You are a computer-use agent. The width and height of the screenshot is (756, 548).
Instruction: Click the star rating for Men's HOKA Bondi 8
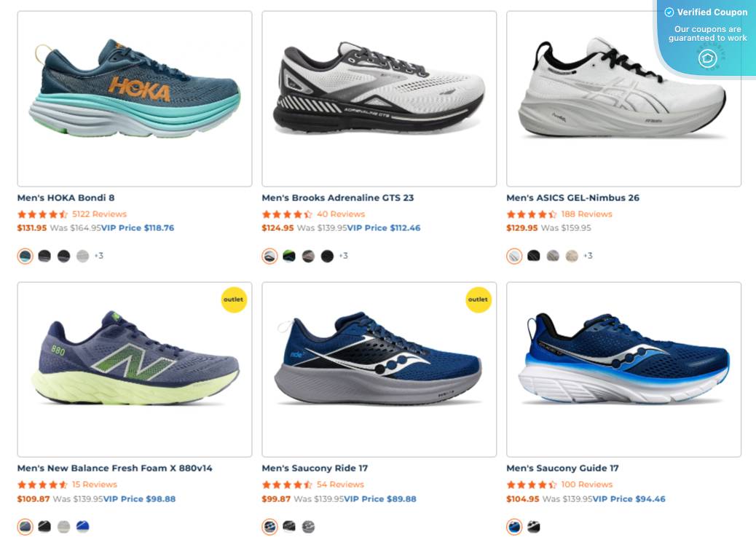40,214
